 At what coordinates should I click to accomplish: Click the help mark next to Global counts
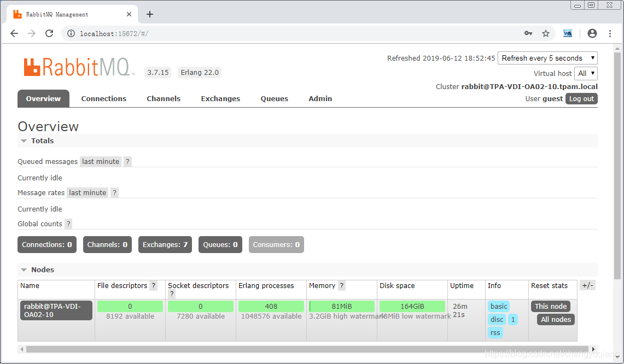coord(68,224)
